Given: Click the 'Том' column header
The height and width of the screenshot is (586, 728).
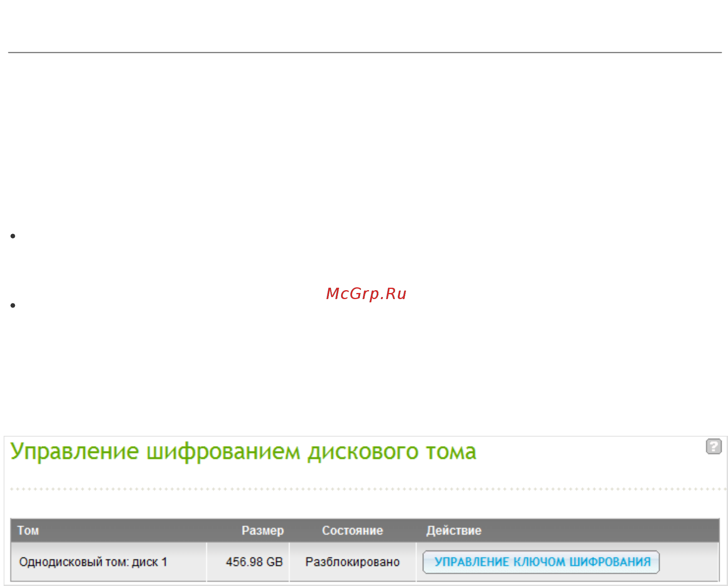Looking at the screenshot, I should pyautogui.click(x=28, y=530).
